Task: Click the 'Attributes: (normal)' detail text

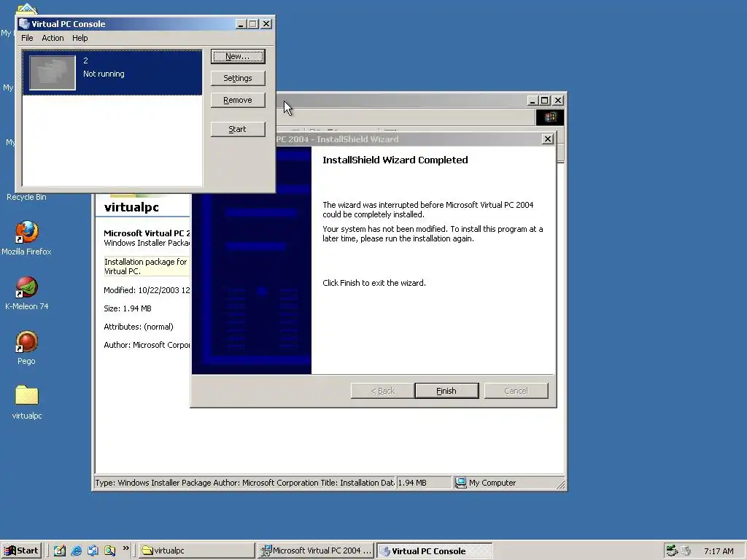Action: [138, 327]
